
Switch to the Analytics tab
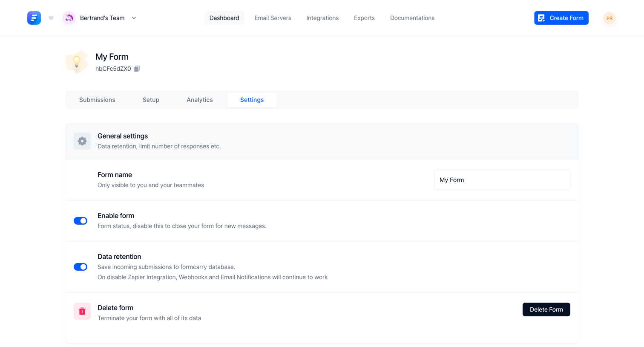tap(200, 100)
